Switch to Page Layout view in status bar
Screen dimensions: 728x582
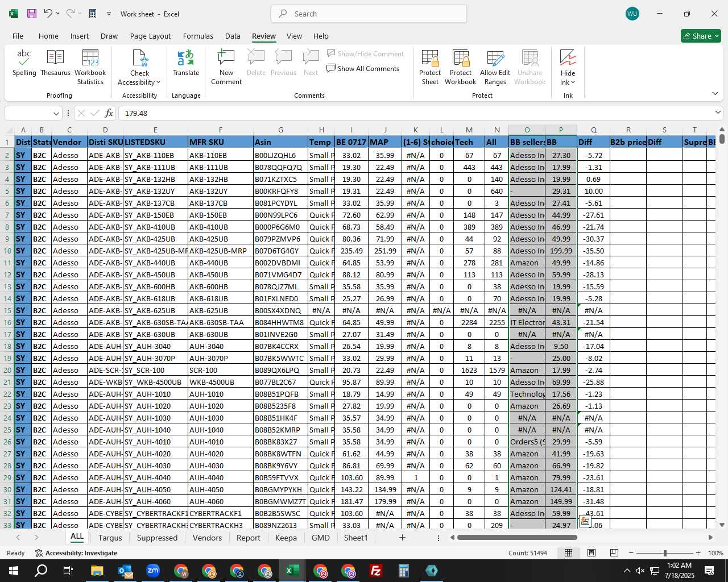tap(591, 553)
